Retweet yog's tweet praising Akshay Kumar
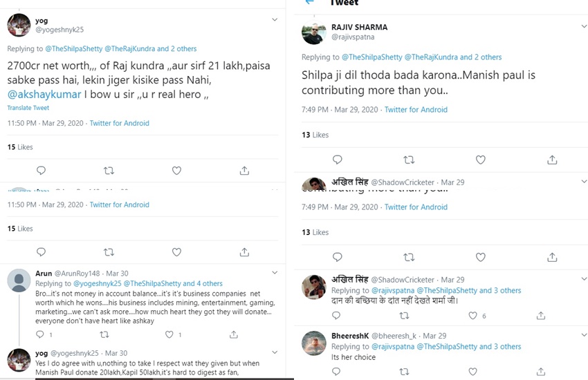 click(109, 170)
